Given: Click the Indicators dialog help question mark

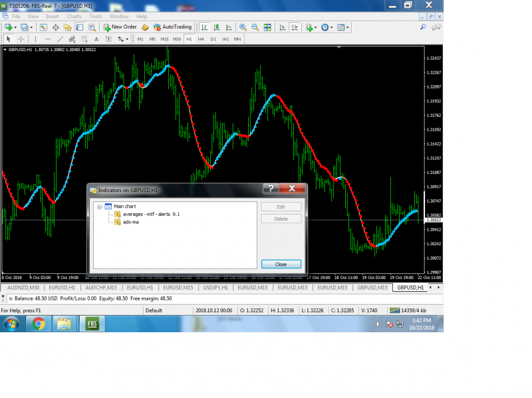Looking at the screenshot, I should click(271, 189).
